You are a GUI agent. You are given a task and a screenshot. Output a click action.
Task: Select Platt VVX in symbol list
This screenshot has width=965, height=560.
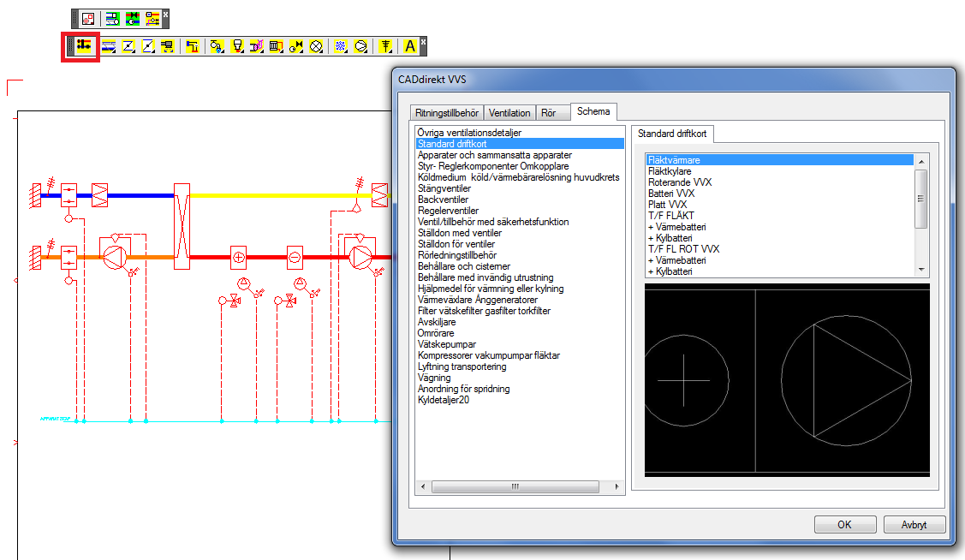(668, 205)
